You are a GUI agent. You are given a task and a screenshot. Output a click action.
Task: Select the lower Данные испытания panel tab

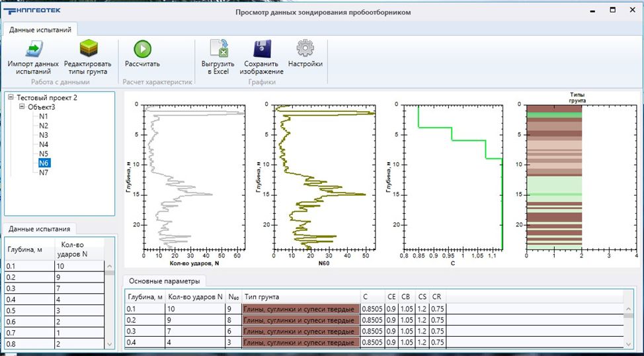pyautogui.click(x=40, y=229)
